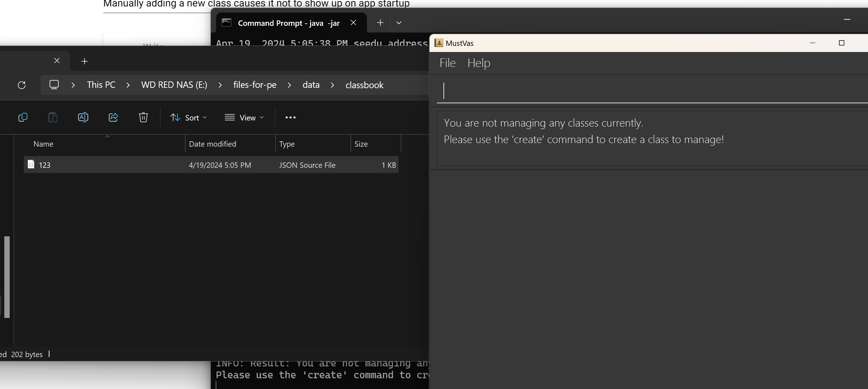Click the MustVas File menu
This screenshot has width=868, height=389.
coord(447,62)
